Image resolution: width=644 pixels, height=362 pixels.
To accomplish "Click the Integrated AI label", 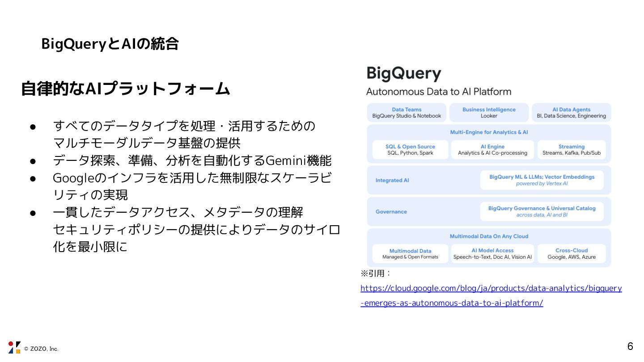I will click(392, 181).
